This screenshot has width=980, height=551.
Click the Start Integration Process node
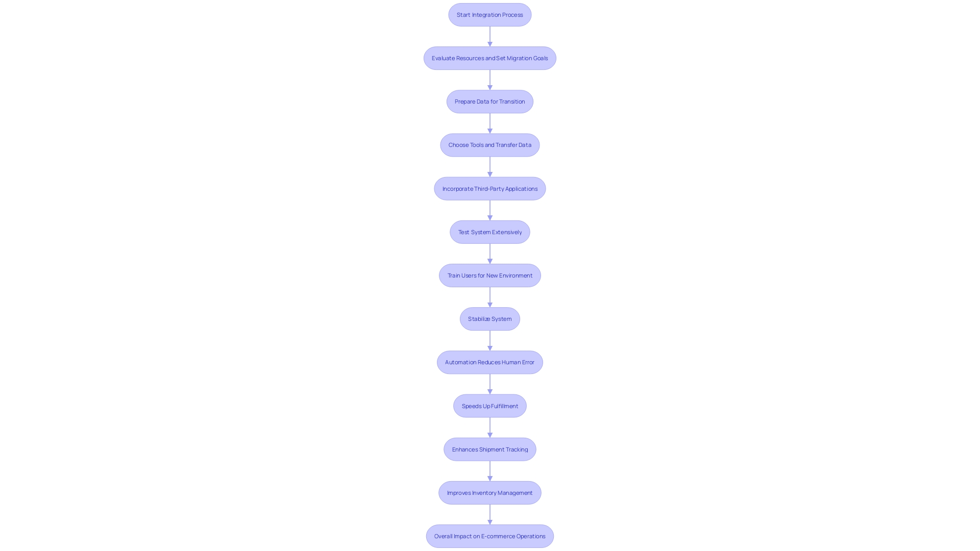coord(489,14)
